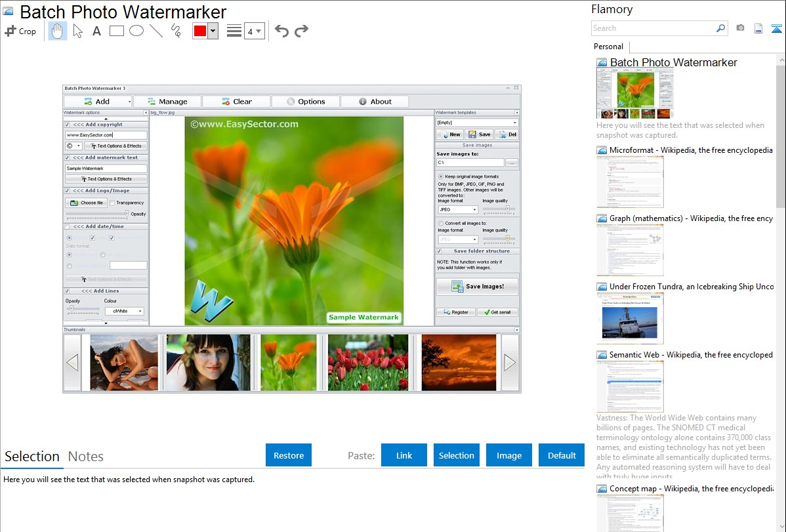This screenshot has width=786, height=532.
Task: Pick the rectangle shape tool
Action: pyautogui.click(x=116, y=31)
